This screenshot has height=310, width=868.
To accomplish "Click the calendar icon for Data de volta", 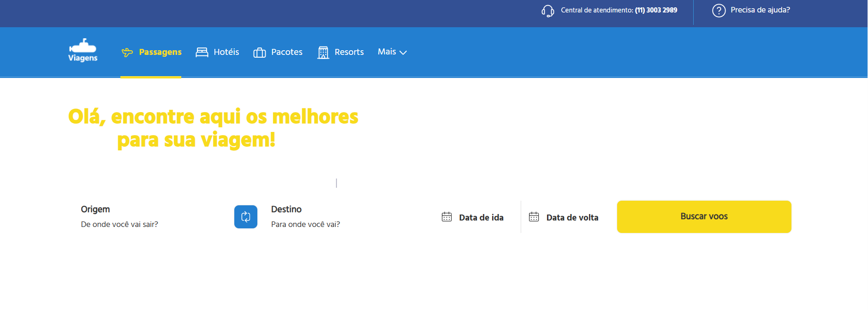I will click(534, 217).
